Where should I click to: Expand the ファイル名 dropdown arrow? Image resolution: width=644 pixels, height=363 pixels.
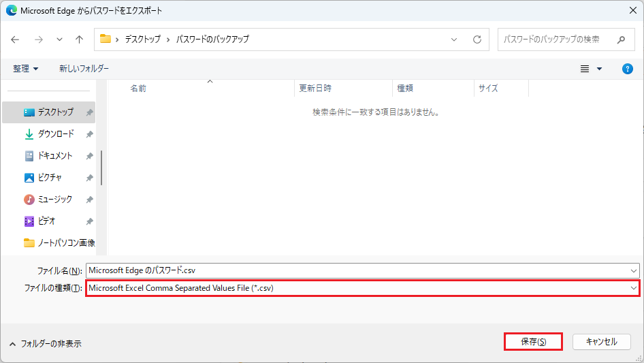coord(634,270)
